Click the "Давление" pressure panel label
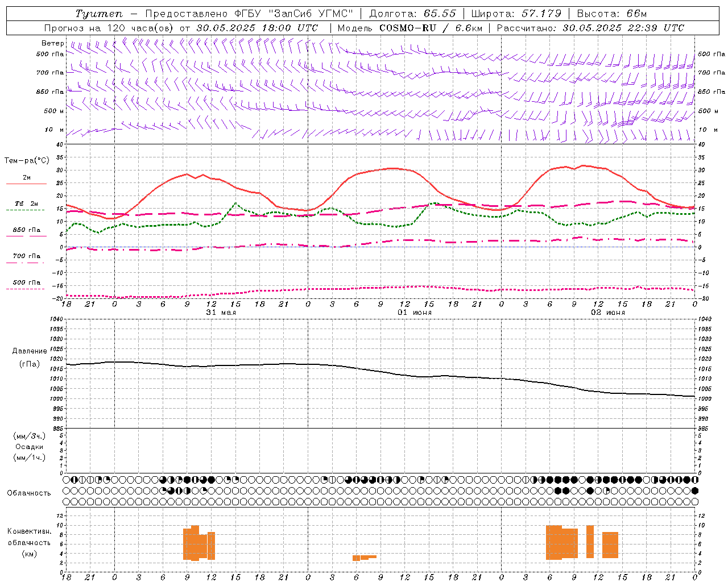The height and width of the screenshot is (582, 728). [x=30, y=351]
